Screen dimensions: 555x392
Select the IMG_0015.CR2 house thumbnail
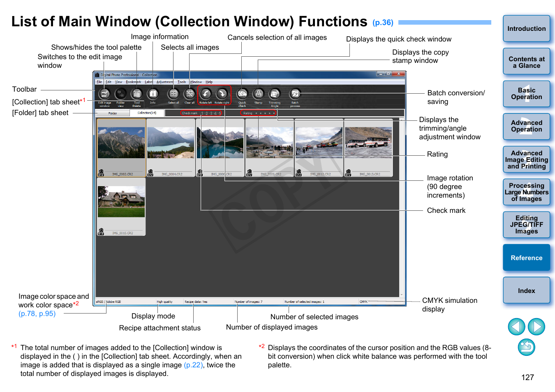(121, 202)
